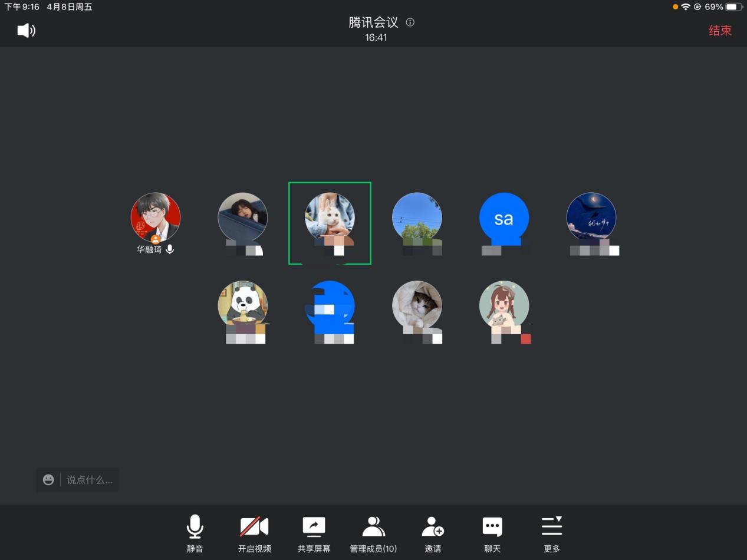Open emoji picker beside chat input
Screen dimensions: 747x560
48,480
